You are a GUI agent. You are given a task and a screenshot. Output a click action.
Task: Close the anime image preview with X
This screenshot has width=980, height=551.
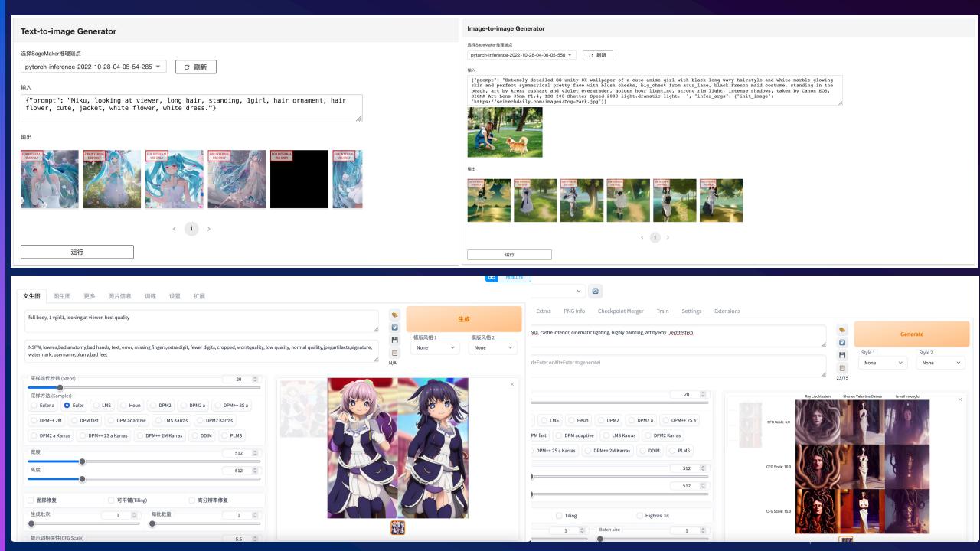(x=512, y=383)
